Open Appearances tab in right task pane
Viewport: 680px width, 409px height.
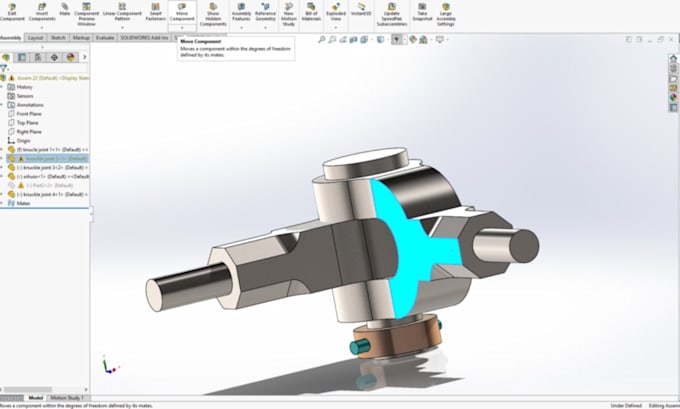pos(673,98)
